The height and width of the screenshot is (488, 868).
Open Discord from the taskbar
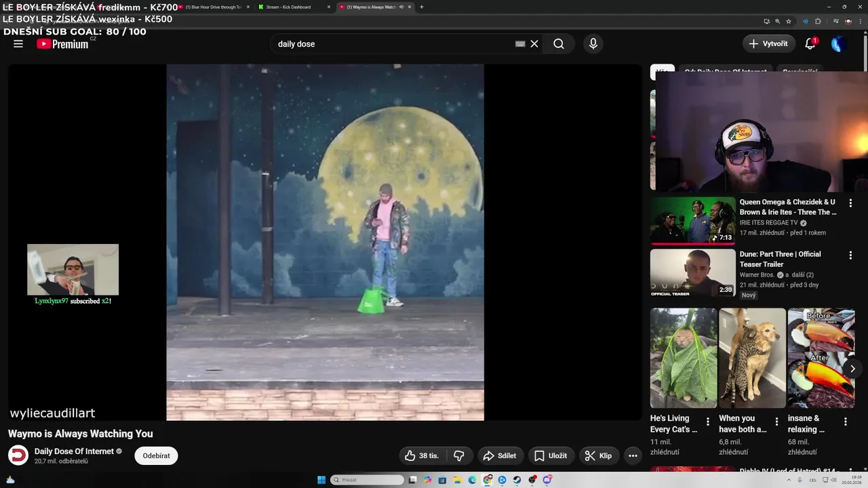pyautogui.click(x=547, y=480)
